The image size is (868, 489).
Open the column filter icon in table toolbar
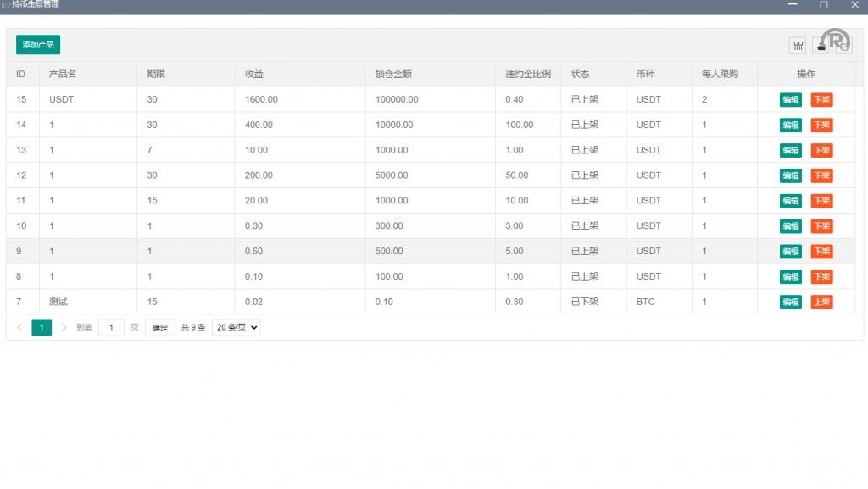coord(798,46)
